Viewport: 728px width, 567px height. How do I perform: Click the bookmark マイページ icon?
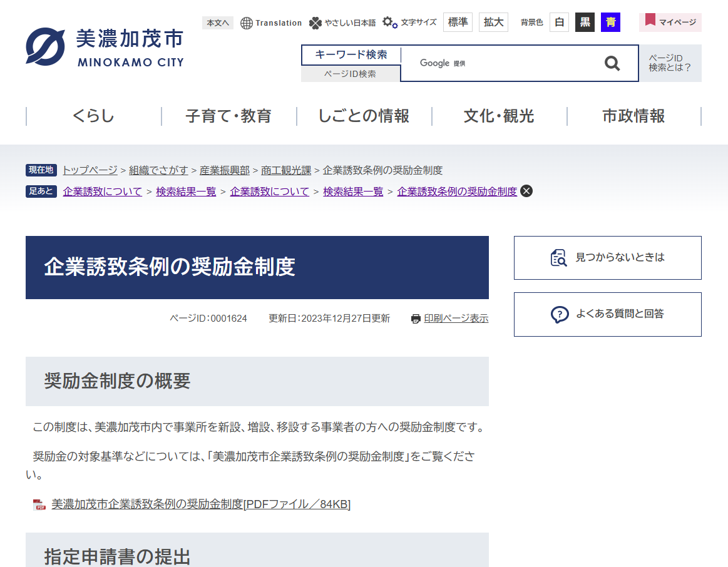[x=650, y=20]
